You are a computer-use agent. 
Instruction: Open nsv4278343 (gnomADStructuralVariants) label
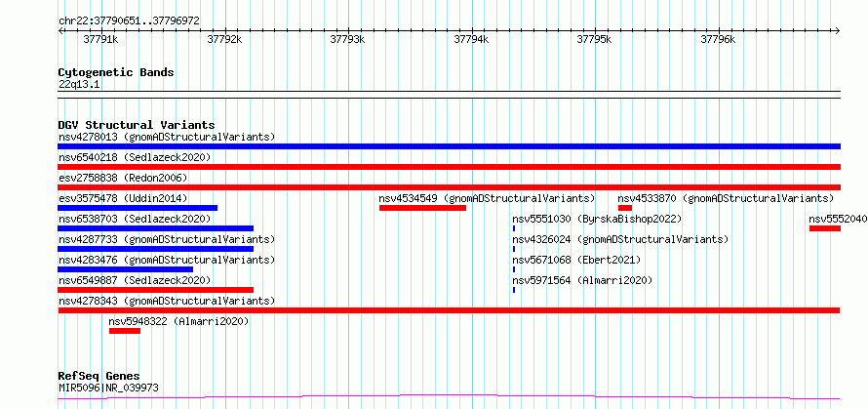click(x=167, y=301)
